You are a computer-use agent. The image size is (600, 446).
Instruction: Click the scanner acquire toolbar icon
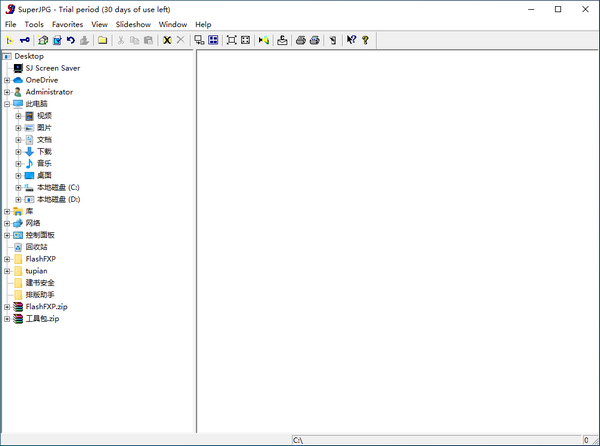point(282,40)
